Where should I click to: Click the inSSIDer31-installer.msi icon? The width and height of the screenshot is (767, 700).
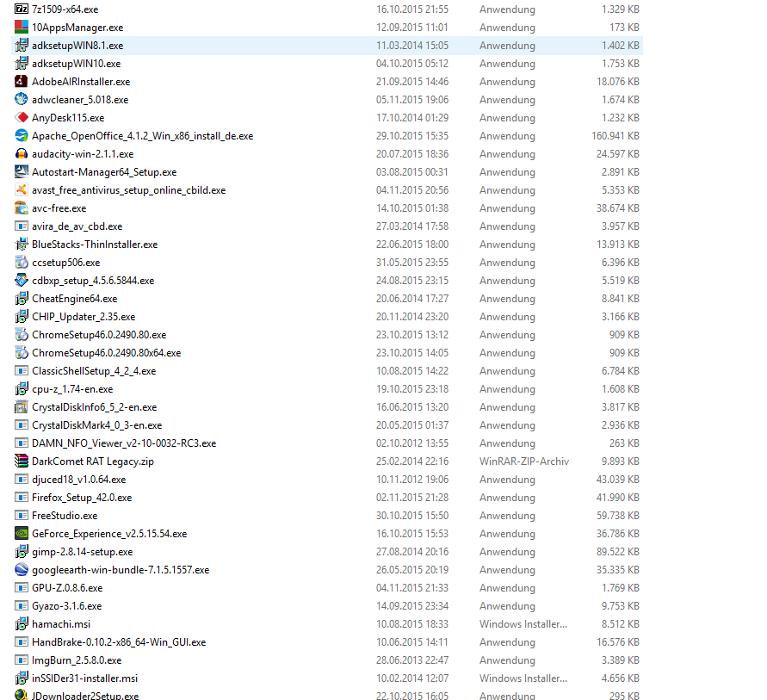tap(21, 678)
